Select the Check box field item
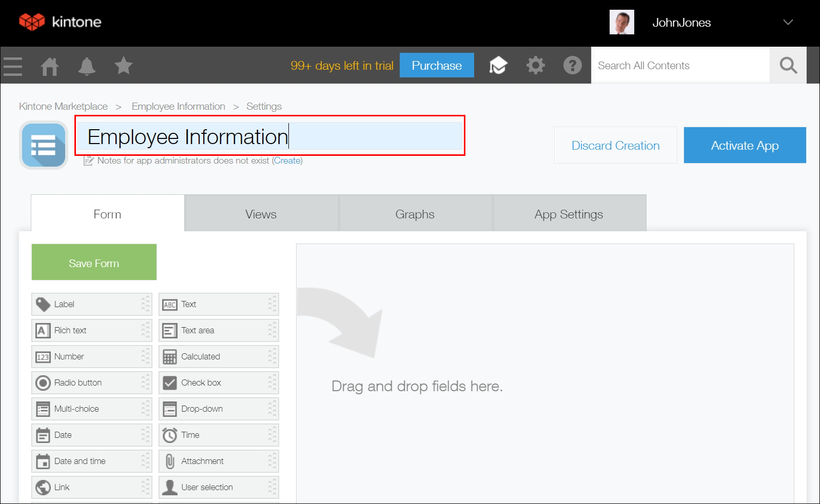Viewport: 820px width, 504px height. [x=218, y=382]
